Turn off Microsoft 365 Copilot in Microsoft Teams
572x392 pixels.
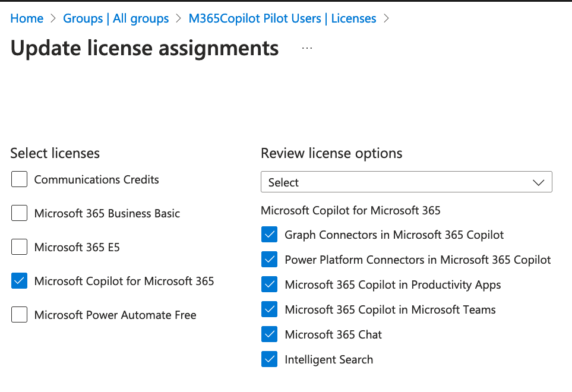point(269,309)
